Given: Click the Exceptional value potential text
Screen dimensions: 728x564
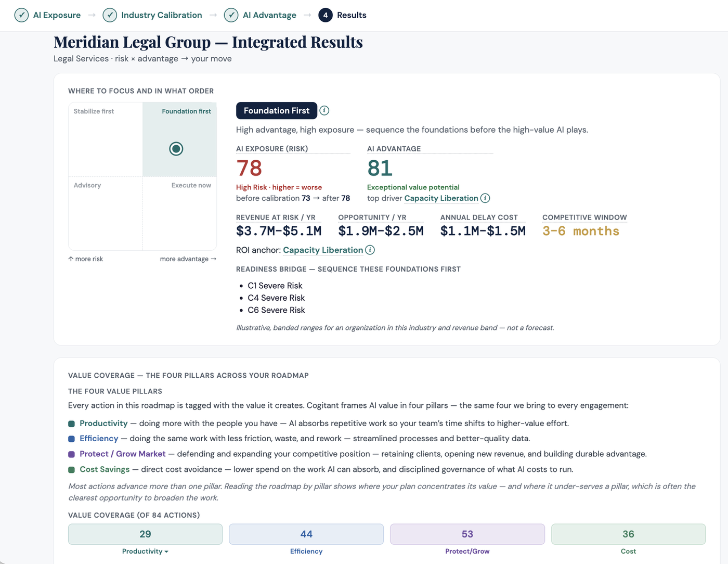Looking at the screenshot, I should pos(413,187).
